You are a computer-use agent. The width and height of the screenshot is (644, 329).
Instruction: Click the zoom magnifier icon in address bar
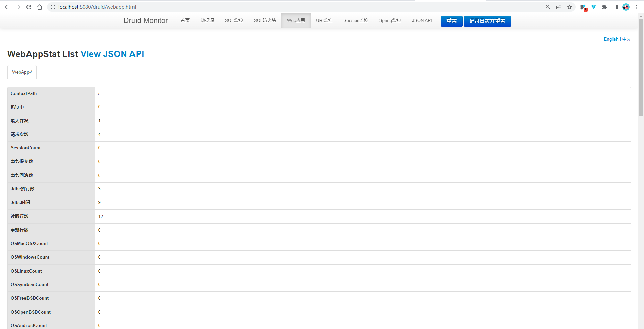(548, 7)
